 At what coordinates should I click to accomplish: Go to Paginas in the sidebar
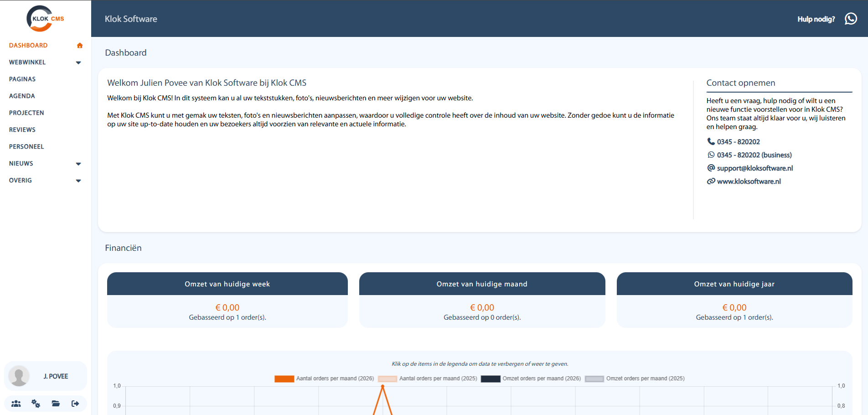coord(22,79)
